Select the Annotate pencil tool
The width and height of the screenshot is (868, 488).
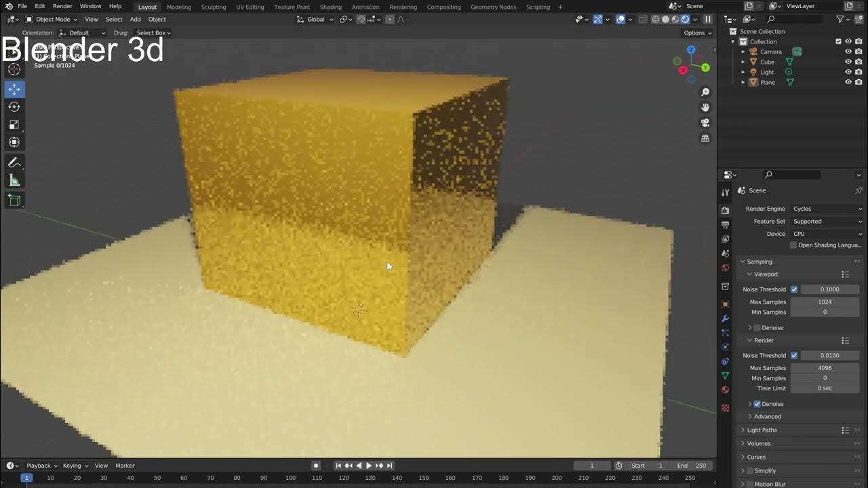click(x=14, y=163)
